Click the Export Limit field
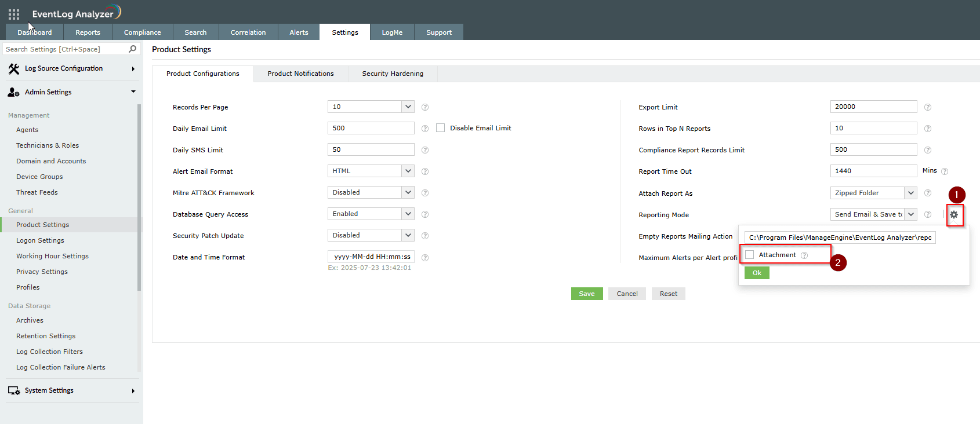Image resolution: width=980 pixels, height=424 pixels. pos(873,107)
